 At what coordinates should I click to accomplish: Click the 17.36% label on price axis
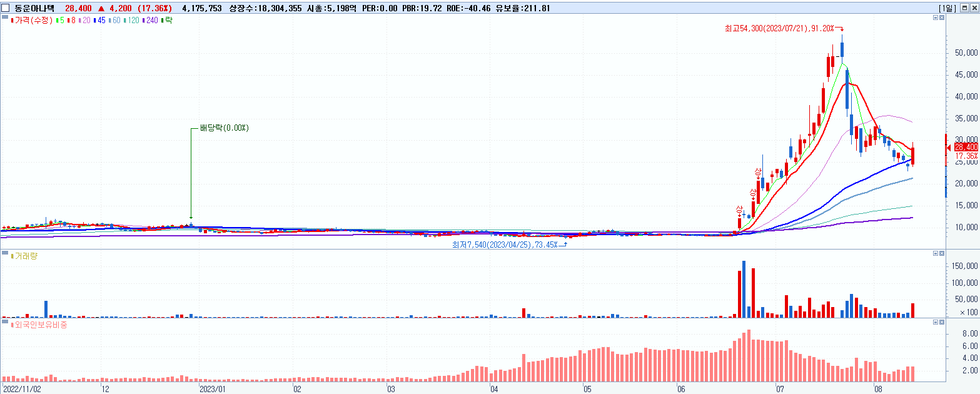(967, 156)
